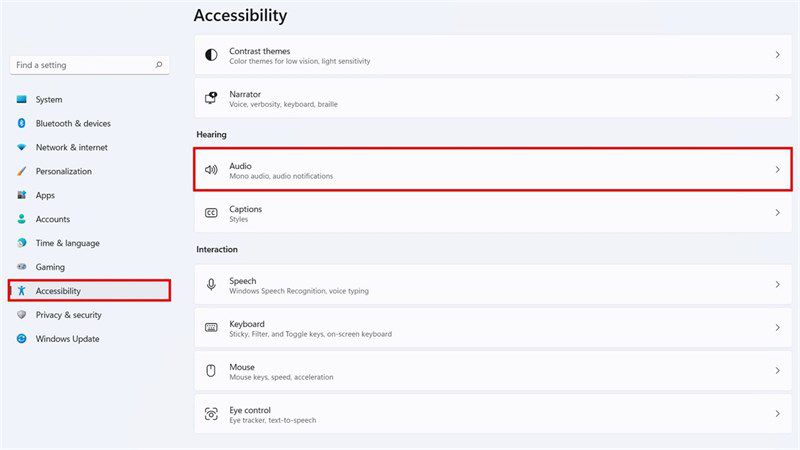Click the Find a setting search box
Viewport: 800px width, 450px height.
click(89, 65)
